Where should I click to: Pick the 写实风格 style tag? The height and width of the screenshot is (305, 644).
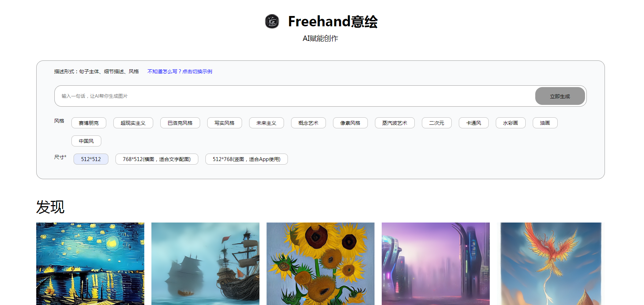(225, 123)
